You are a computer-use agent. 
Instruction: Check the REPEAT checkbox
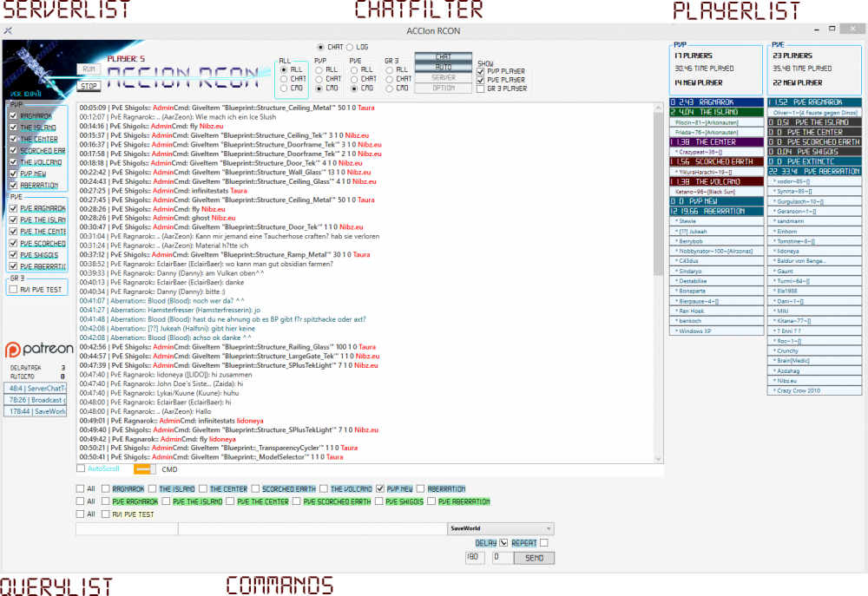[x=543, y=543]
